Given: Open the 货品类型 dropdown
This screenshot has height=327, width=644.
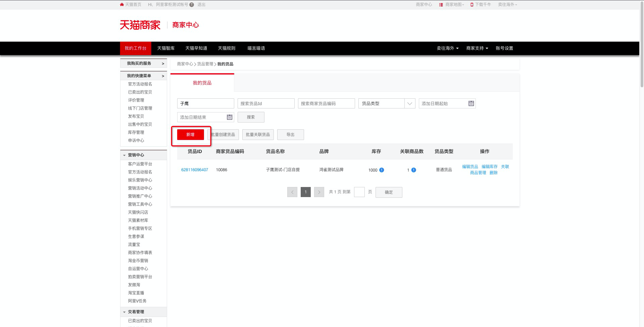Looking at the screenshot, I should (x=387, y=103).
